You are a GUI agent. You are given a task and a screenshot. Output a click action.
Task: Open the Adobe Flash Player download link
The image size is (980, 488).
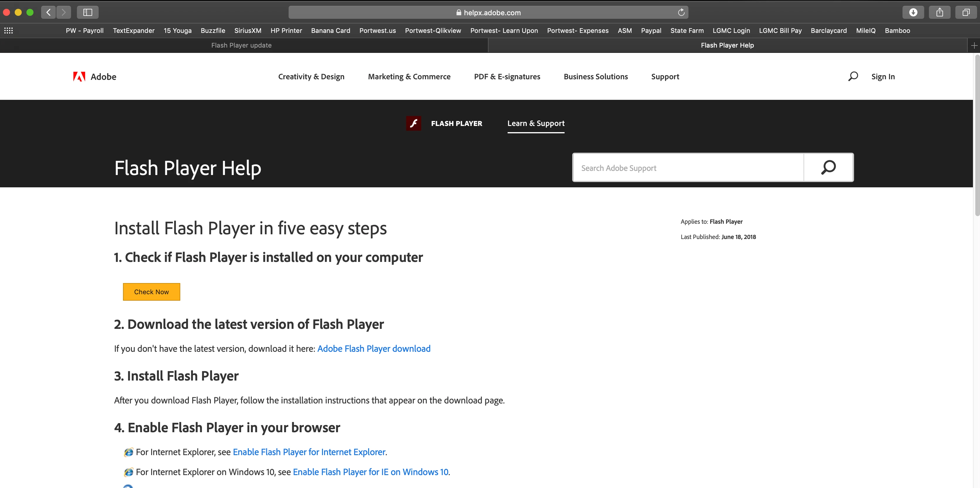click(x=373, y=349)
